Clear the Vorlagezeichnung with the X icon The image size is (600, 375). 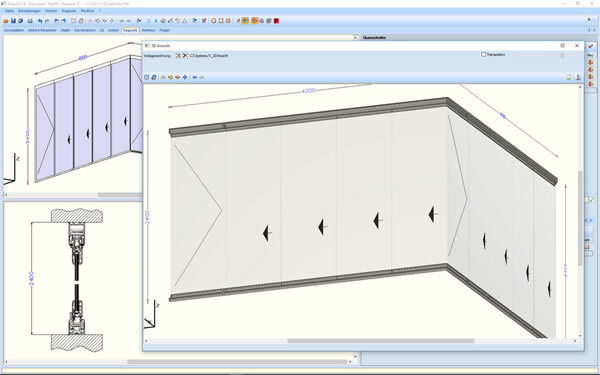click(185, 55)
